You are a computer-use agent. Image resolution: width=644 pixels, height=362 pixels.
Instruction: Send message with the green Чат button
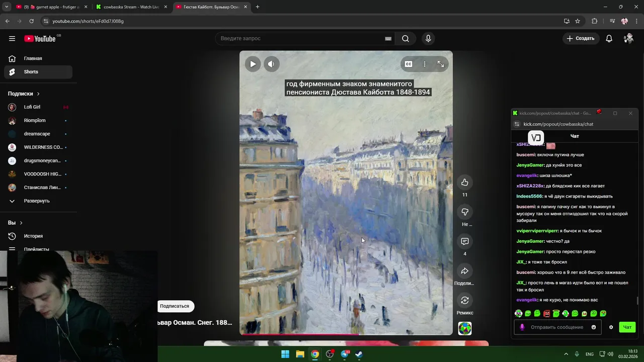coord(627,327)
